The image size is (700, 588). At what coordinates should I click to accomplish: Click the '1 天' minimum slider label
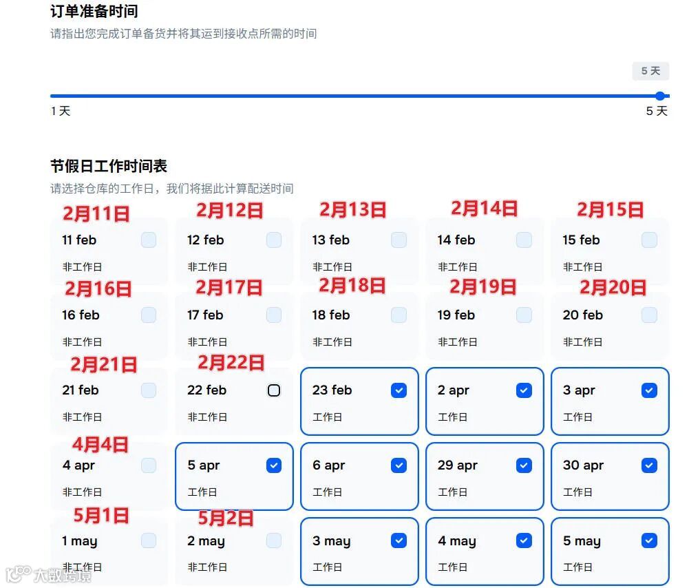[61, 111]
